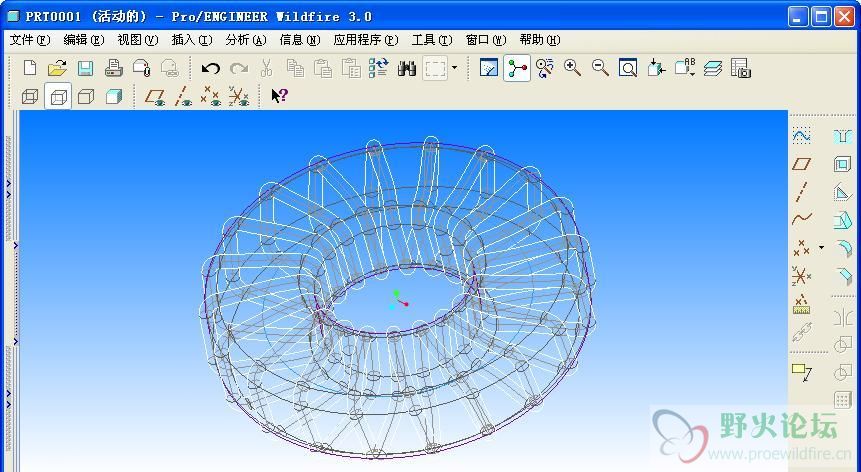Create a datum axis from side toolbar
Viewport: 861px width, 472px height.
click(x=802, y=192)
